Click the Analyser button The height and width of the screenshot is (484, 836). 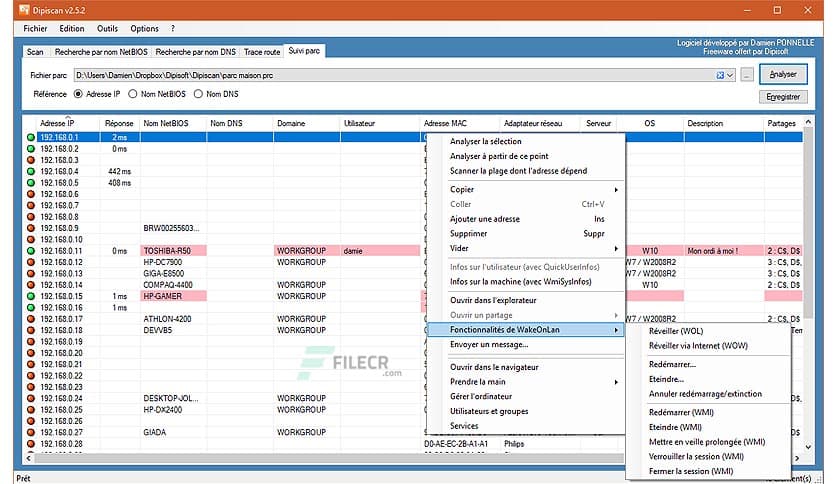783,74
